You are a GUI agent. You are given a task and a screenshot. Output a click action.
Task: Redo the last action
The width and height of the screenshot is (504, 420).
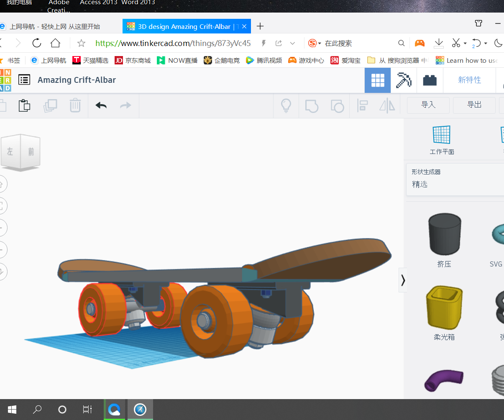click(125, 105)
